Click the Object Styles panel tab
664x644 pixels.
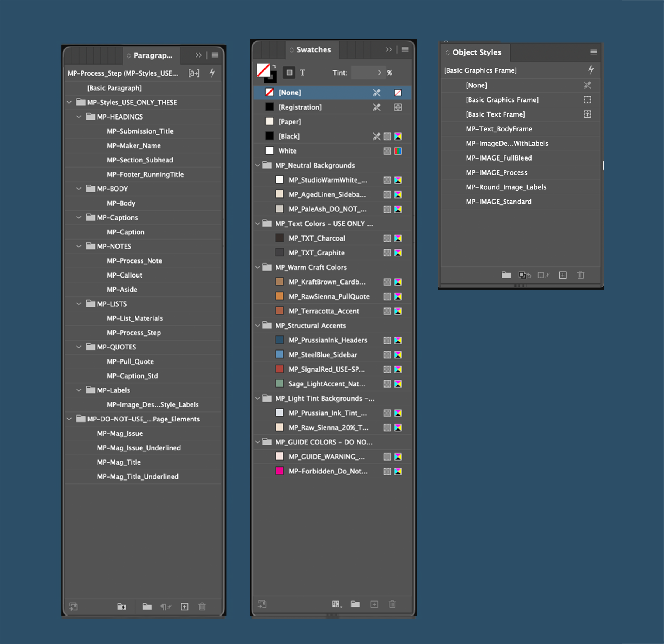(475, 52)
